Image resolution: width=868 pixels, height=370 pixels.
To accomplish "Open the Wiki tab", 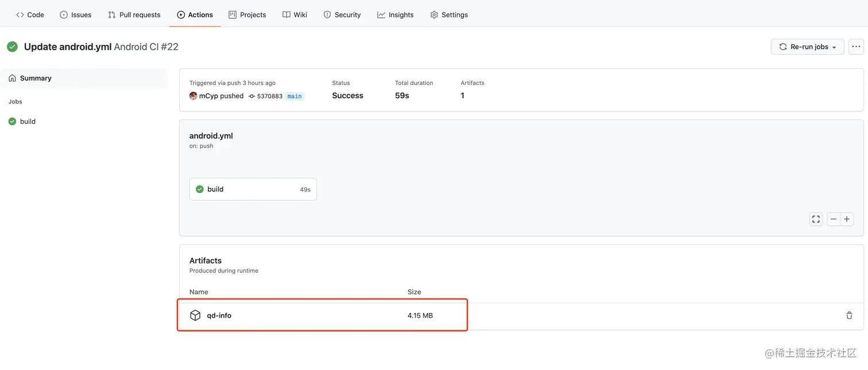I will point(295,14).
